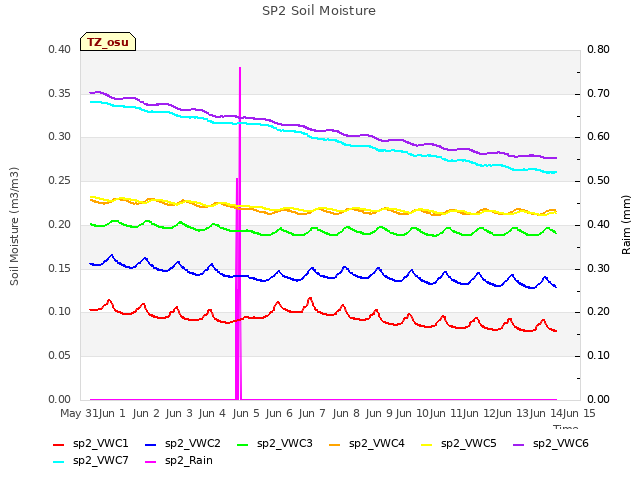Select the sp2_VWC3 legend entry
The height and width of the screenshot is (480, 640).
tap(275, 444)
